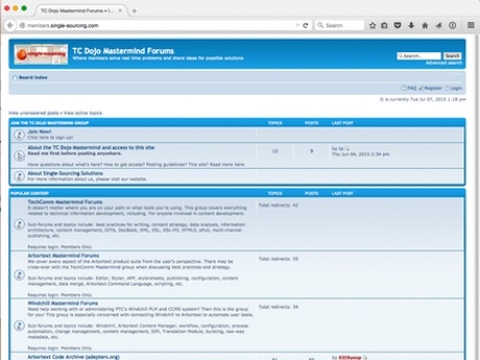The height and width of the screenshot is (360, 480).
Task: Click forum icon beside About Single-Sourcing Solutions
Action: pyautogui.click(x=19, y=176)
